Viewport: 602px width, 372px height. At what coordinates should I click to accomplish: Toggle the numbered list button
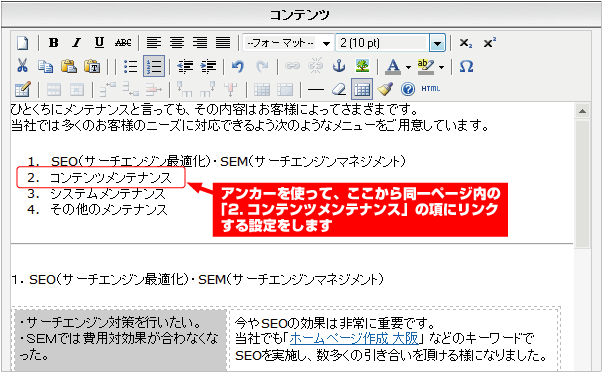click(154, 66)
